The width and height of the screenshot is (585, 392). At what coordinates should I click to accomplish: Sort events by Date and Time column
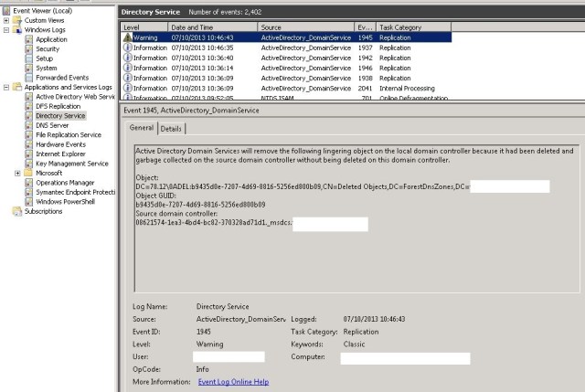tap(213, 27)
